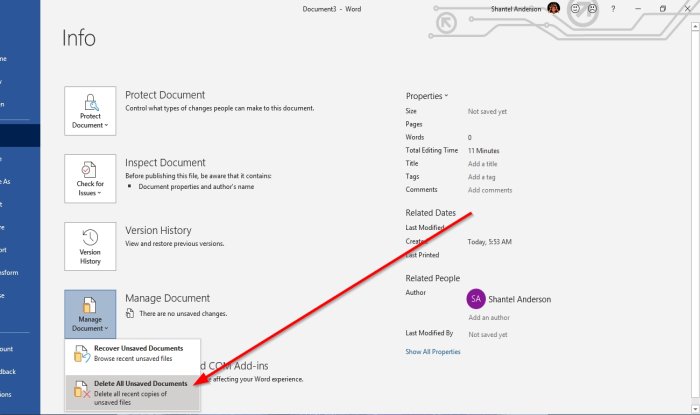Screen dimensions: 700x415
Task: Click the Related People heading
Action: tap(432, 278)
